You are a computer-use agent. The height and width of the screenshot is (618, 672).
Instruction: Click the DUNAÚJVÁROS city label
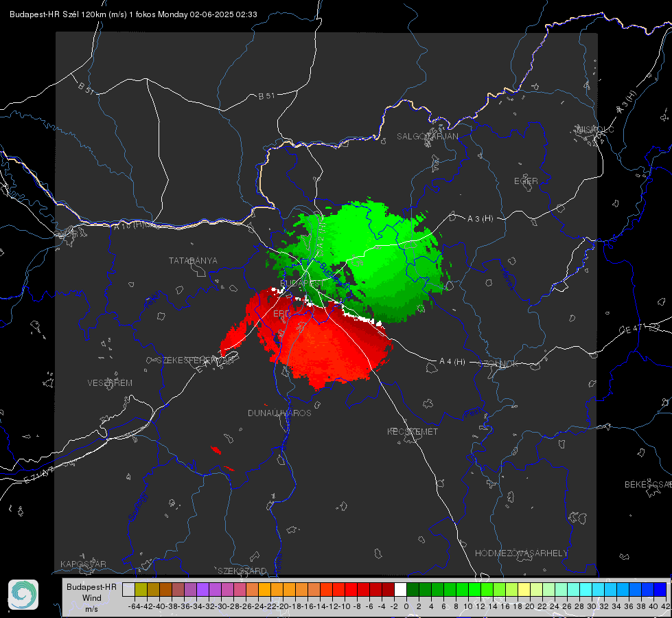point(279,413)
